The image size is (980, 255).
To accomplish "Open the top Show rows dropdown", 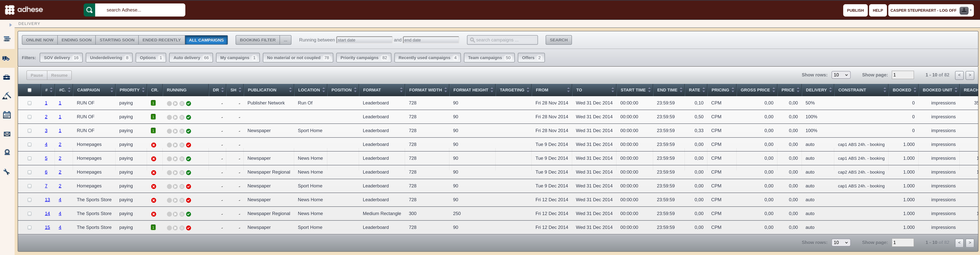I will pos(841,75).
